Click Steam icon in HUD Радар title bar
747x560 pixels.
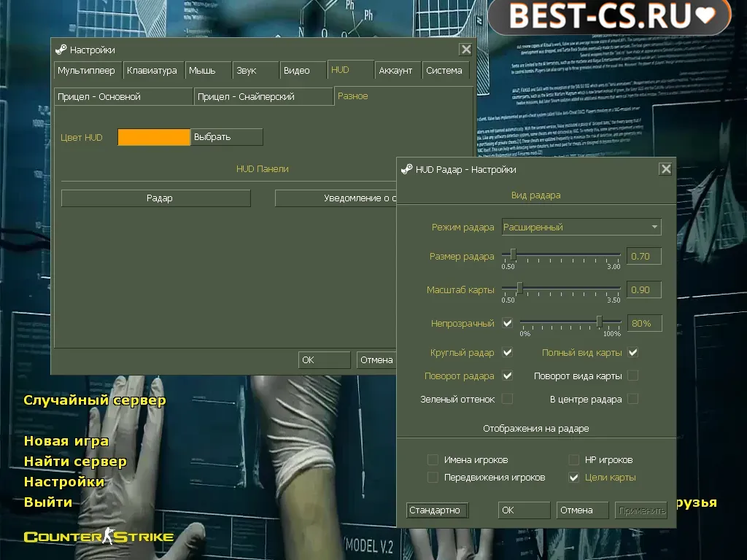[407, 169]
